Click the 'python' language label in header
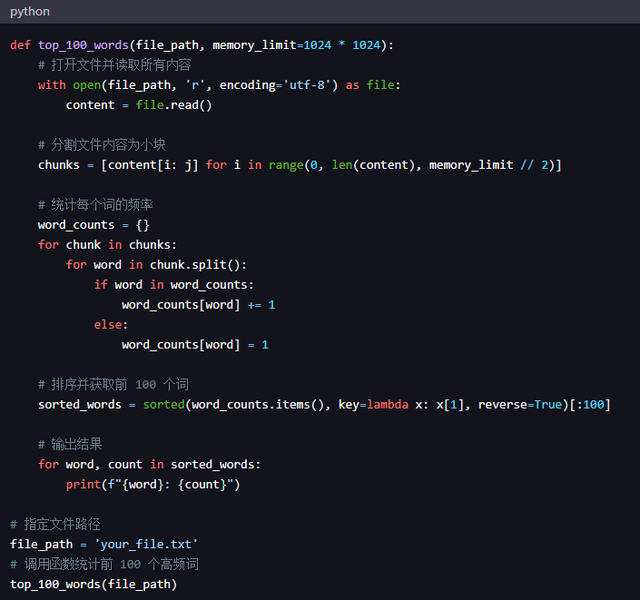Screen dimensions: 640x600 (30, 11)
